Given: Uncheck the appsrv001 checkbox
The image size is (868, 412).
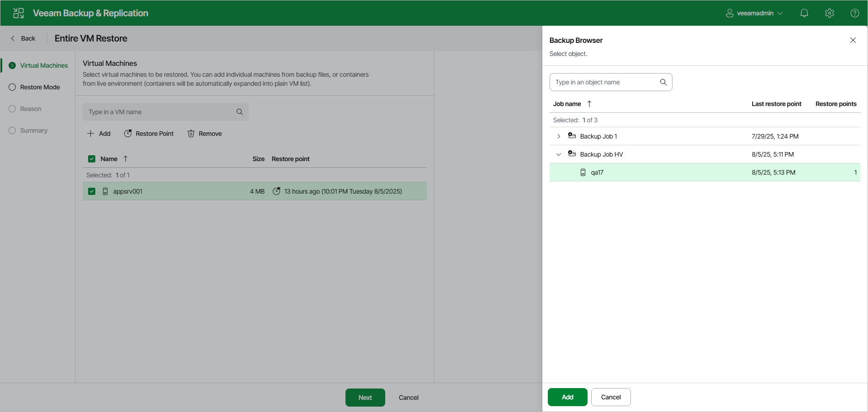Looking at the screenshot, I should click(92, 191).
